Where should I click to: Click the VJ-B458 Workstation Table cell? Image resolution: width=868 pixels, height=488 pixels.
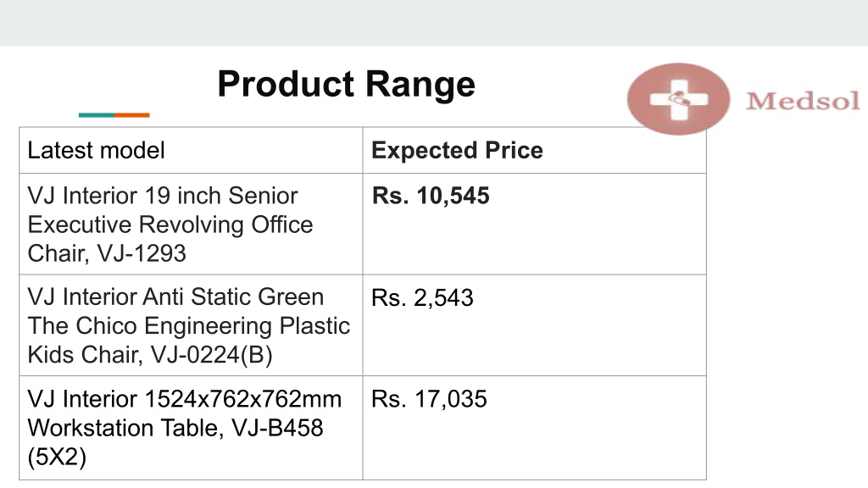[191, 428]
